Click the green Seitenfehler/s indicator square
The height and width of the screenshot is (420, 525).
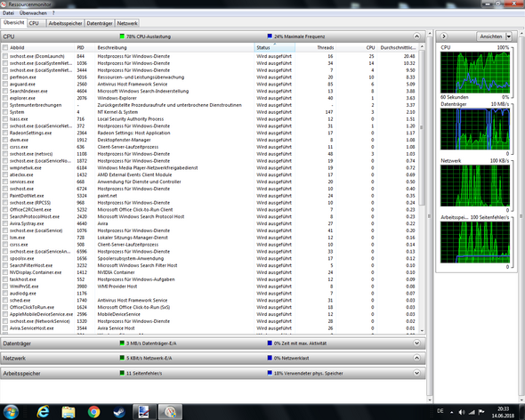(x=122, y=373)
